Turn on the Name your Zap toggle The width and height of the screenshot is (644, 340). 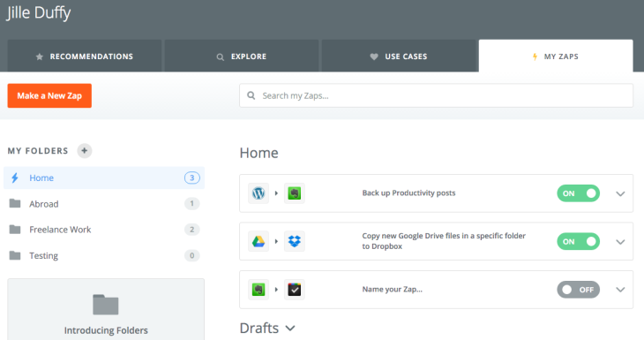(579, 290)
